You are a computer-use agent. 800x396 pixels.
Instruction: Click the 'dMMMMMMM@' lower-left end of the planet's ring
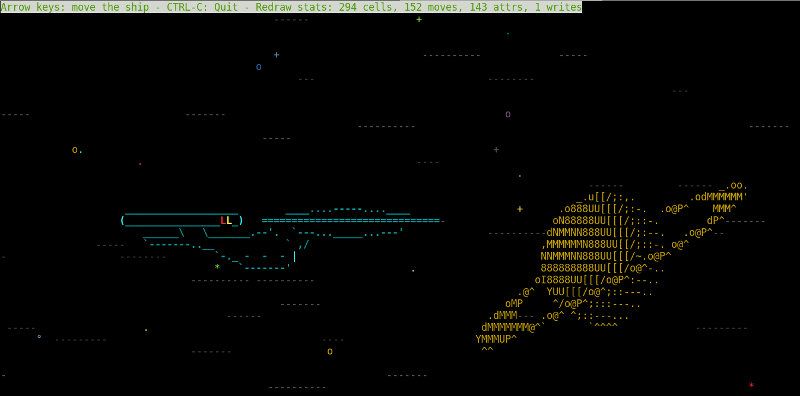tap(508, 327)
